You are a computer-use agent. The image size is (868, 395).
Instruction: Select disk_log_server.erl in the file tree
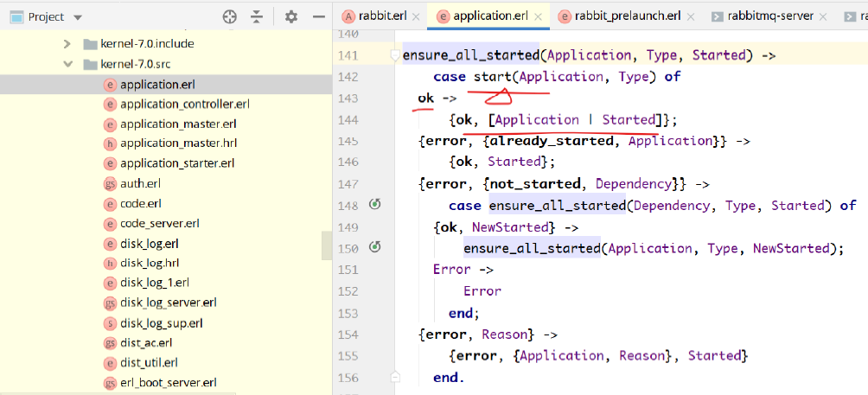168,303
